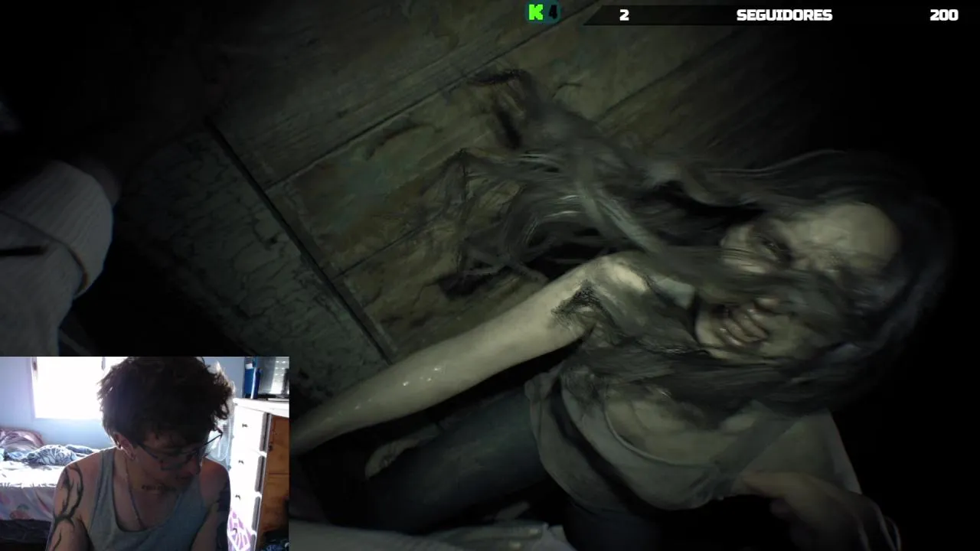Click the follower goal value "200"

(x=943, y=15)
